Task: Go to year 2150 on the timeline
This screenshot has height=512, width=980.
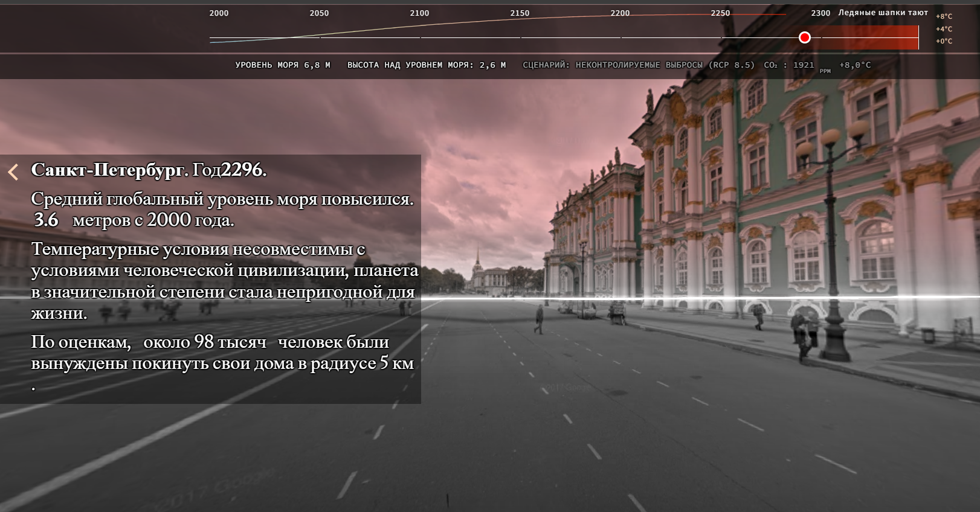Action: (x=520, y=13)
